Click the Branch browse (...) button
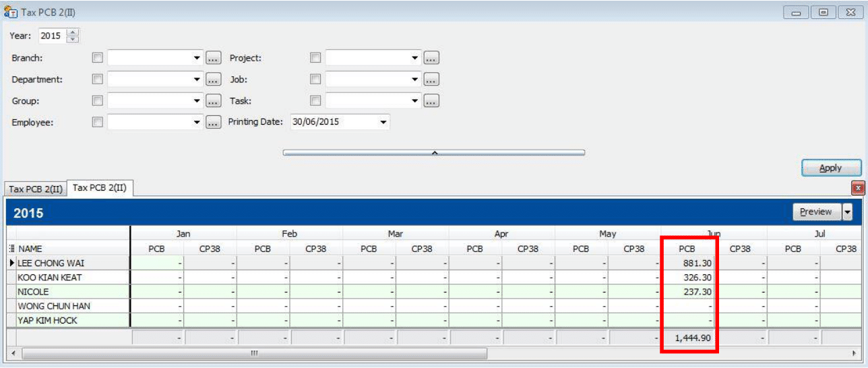The width and height of the screenshot is (868, 368). (214, 58)
